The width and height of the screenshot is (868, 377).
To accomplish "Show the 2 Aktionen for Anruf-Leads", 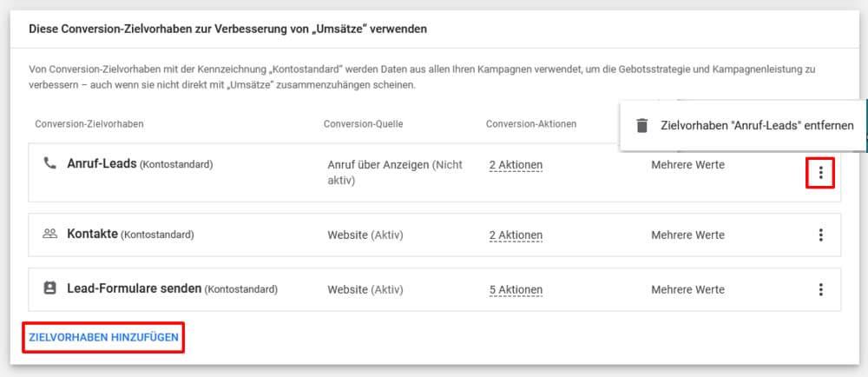I will click(x=516, y=165).
